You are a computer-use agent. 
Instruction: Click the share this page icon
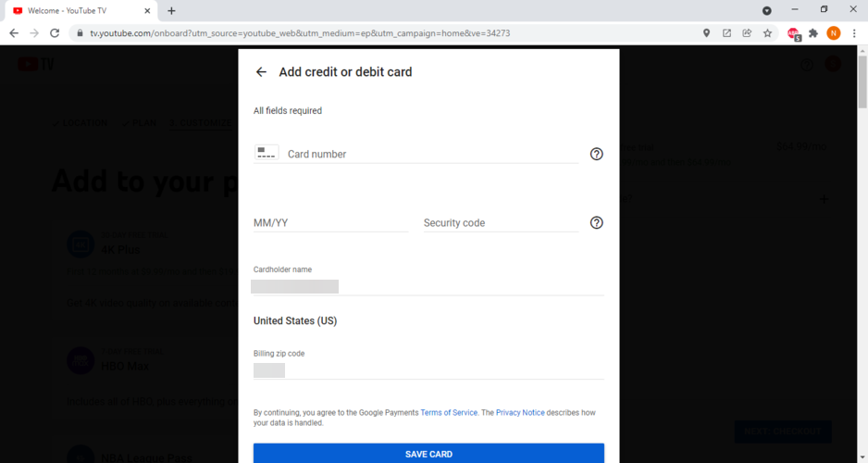point(747,33)
